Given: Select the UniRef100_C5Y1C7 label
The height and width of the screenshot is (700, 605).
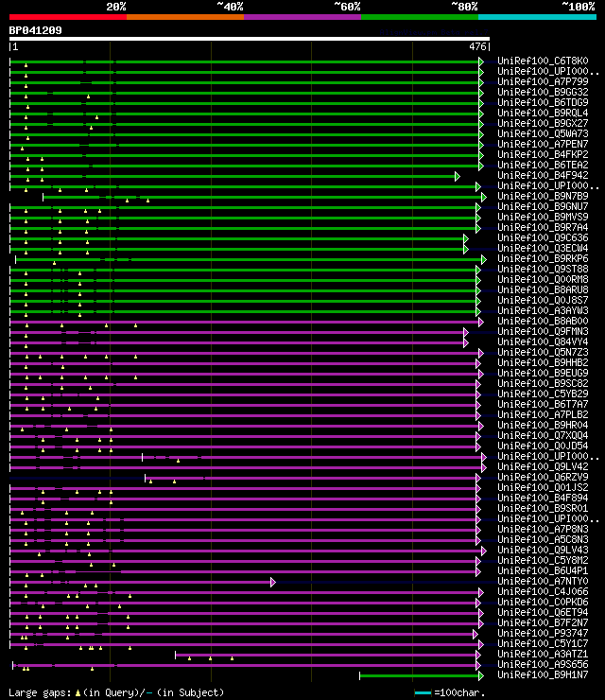Looking at the screenshot, I should 543,643.
